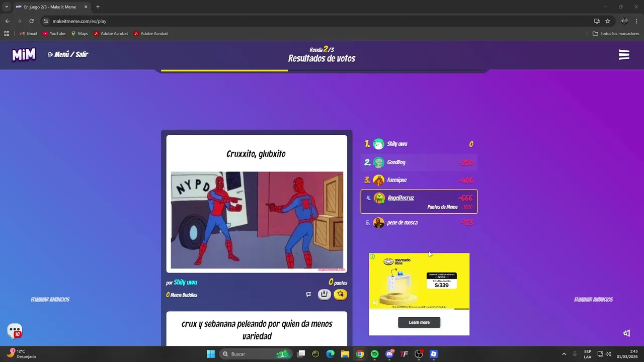The image size is (644, 362).
Task: Open a new tab
Action: [98, 7]
